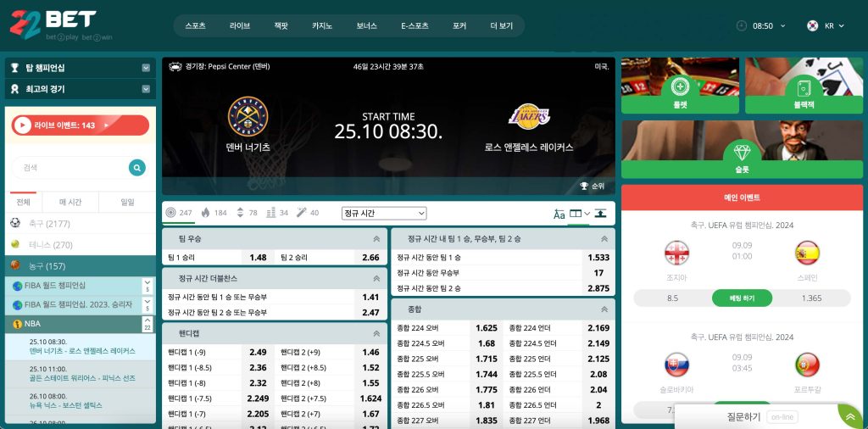Screen dimensions: 868x429
Task: Click the NBA league icon
Action: pos(18,324)
